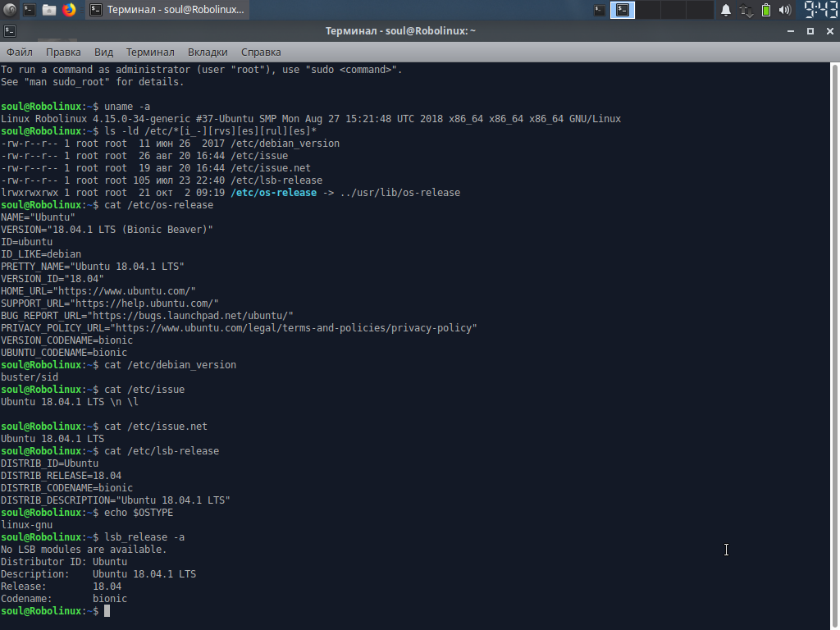Click the 'VERSION="18.04.1 LTS (Bionic Beaver)"' line
This screenshot has height=630, width=840.
point(107,230)
